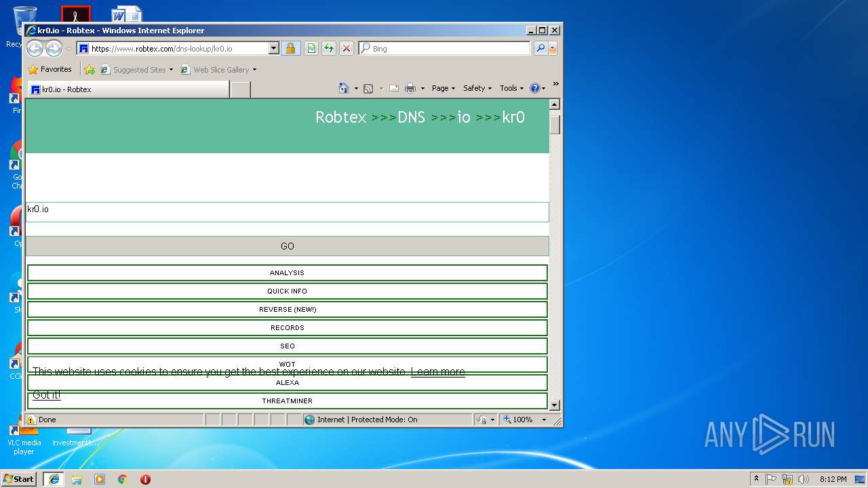868x488 pixels.
Task: Select the kr0.io - Robtex tab
Action: (128, 89)
